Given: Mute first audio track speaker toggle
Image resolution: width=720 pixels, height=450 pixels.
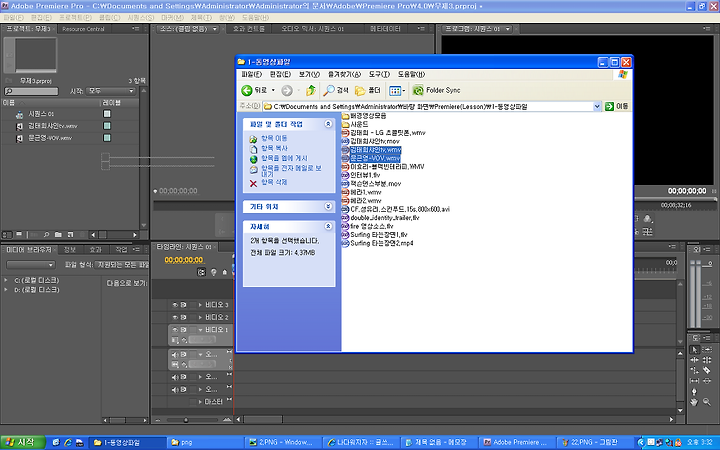Looking at the screenshot, I should tap(175, 355).
